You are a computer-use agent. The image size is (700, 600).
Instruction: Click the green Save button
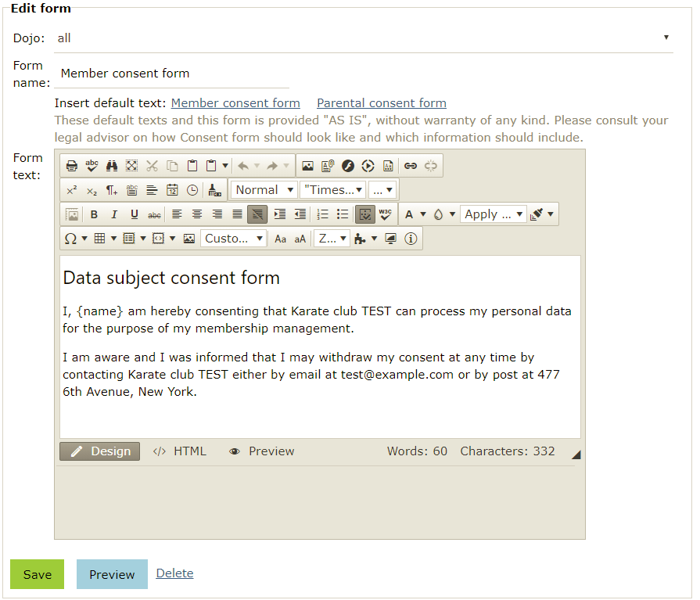pyautogui.click(x=37, y=574)
